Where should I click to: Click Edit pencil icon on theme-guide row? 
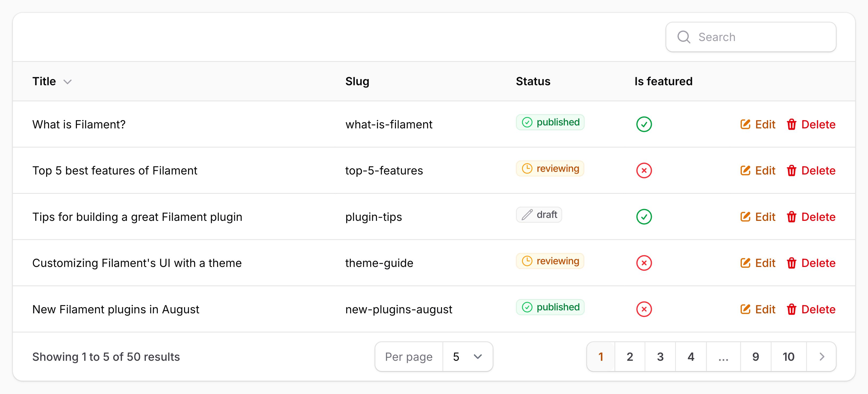pyautogui.click(x=745, y=263)
